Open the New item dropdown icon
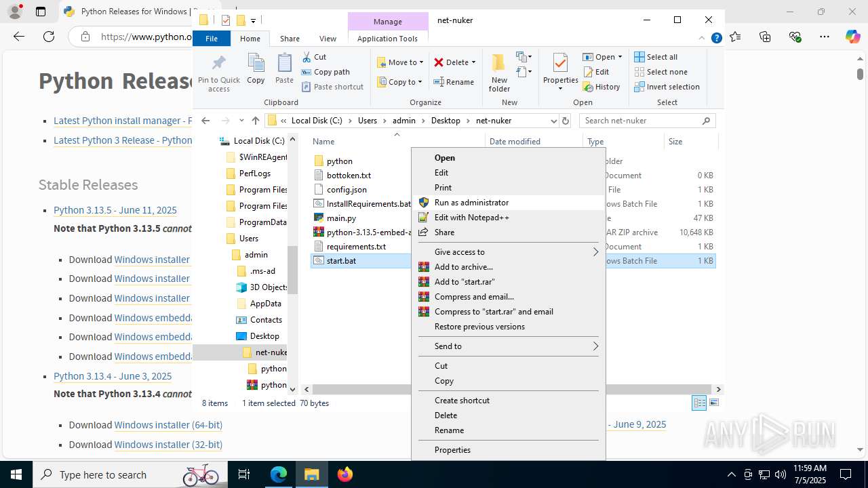 point(524,57)
